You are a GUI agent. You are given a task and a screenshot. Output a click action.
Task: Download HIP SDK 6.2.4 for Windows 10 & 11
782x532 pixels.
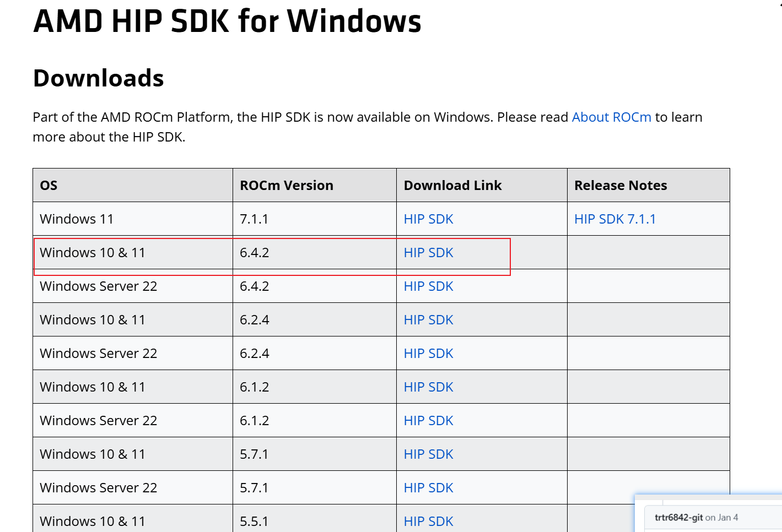(428, 320)
